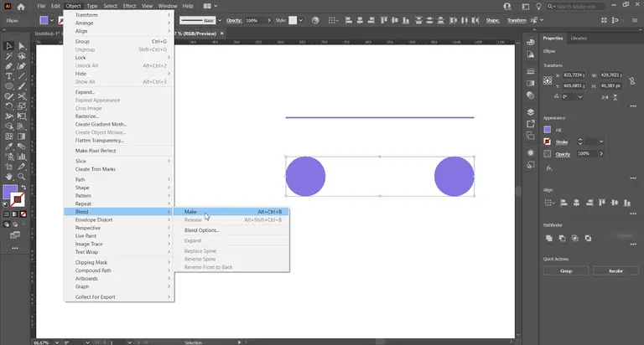Click the Fill color swatch in Appearance
The image size is (644, 345).
(x=547, y=130)
